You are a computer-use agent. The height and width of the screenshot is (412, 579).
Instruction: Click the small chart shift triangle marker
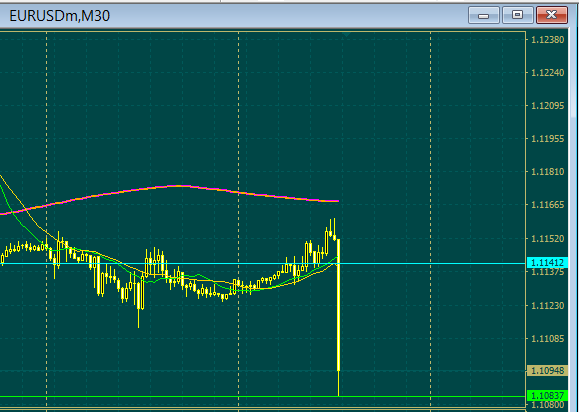click(x=346, y=34)
